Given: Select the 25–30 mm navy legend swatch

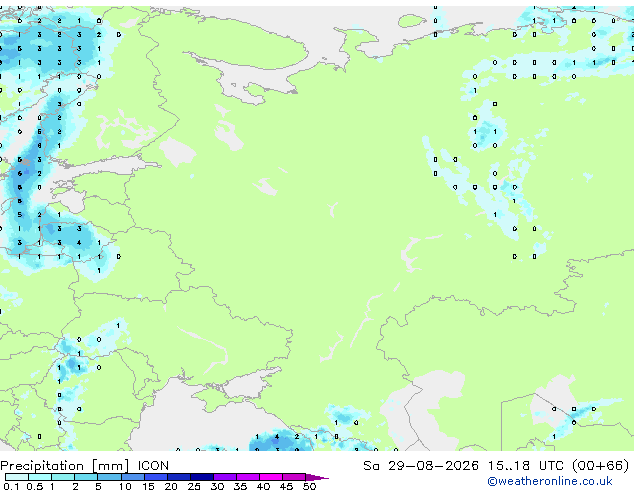Looking at the screenshot, I should click(202, 477).
